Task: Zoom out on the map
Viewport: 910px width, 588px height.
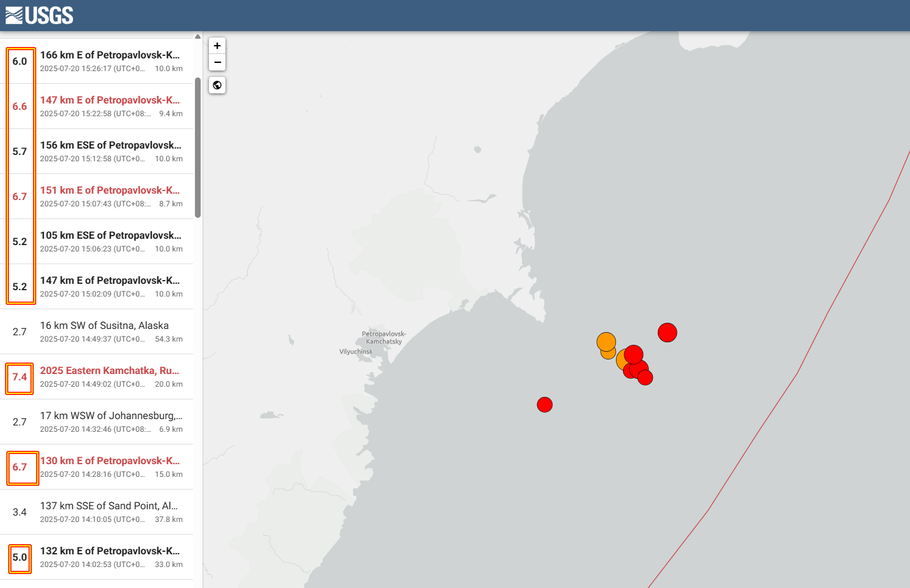Action: coord(217,62)
